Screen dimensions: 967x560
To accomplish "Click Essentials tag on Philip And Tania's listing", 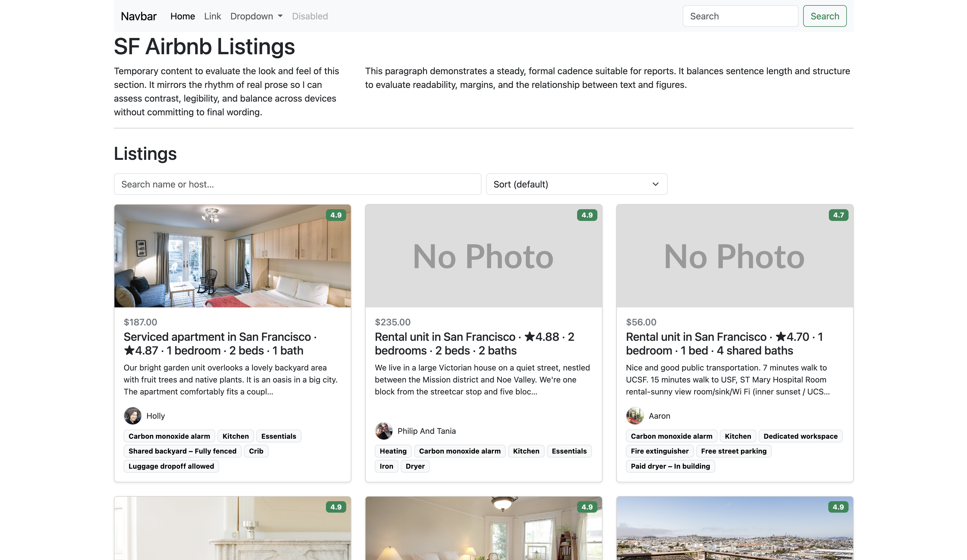I will tap(569, 451).
